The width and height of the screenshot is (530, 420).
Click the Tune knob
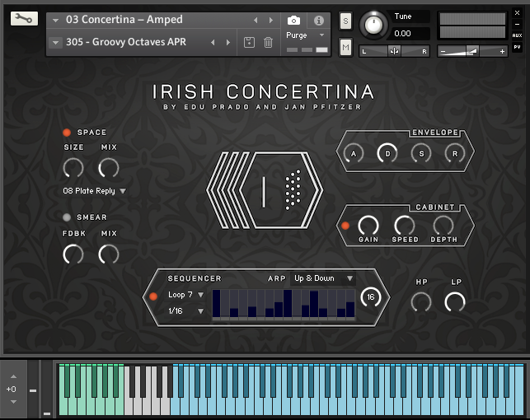(x=374, y=24)
